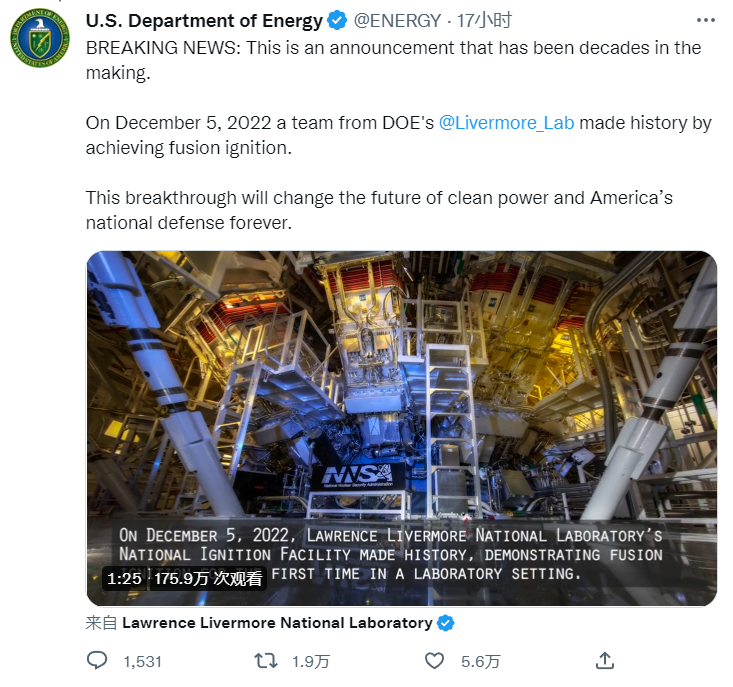Image resolution: width=733 pixels, height=687 pixels.
Task: Open the Lawrence Livermore National Laboratory source link
Action: tap(277, 623)
